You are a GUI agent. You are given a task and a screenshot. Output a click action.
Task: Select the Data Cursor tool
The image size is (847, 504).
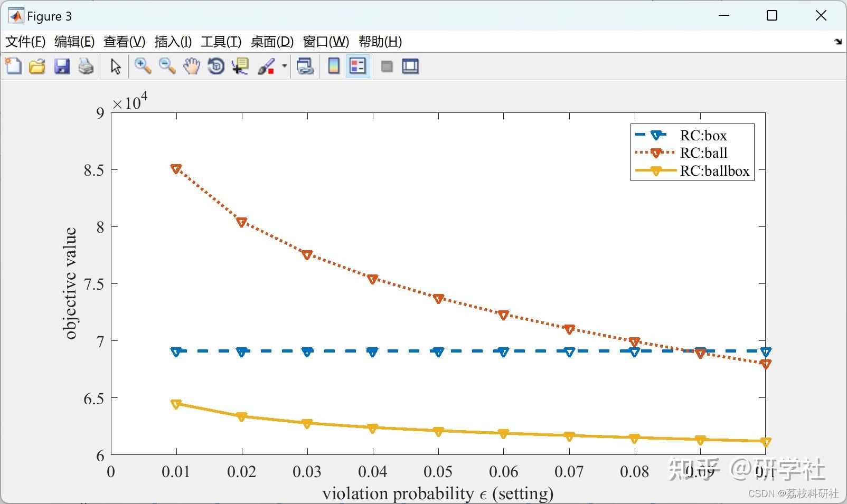click(240, 66)
